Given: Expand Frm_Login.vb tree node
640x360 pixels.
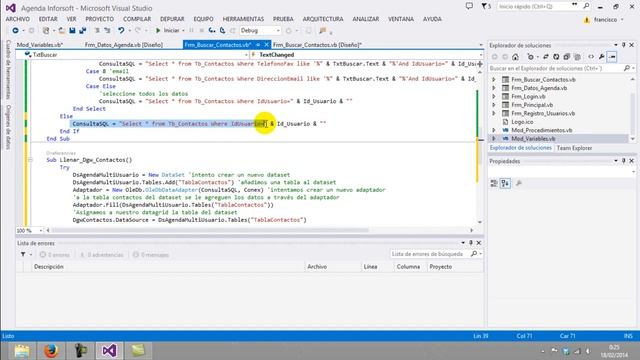Looking at the screenshot, I should coord(494,97).
